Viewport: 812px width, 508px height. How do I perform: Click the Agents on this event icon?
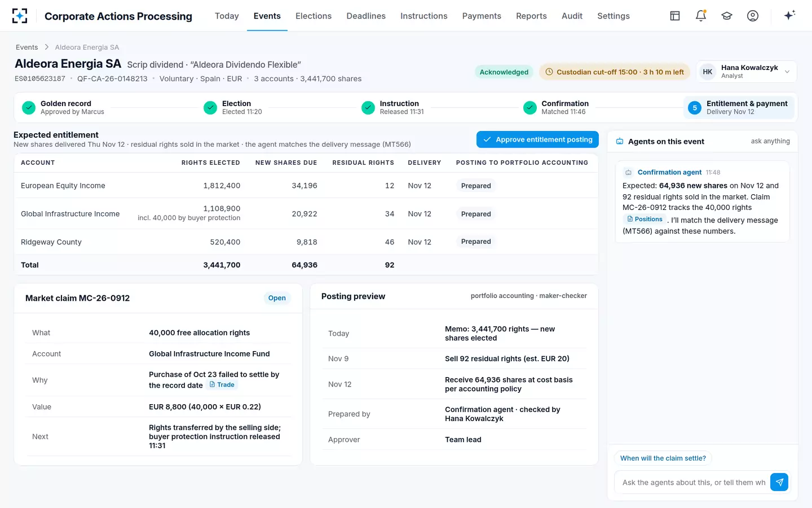[620, 142]
